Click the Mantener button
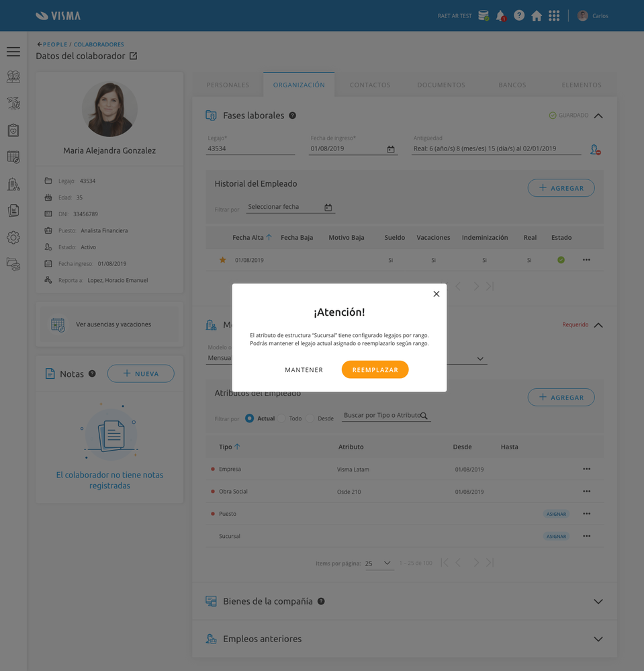 tap(304, 369)
